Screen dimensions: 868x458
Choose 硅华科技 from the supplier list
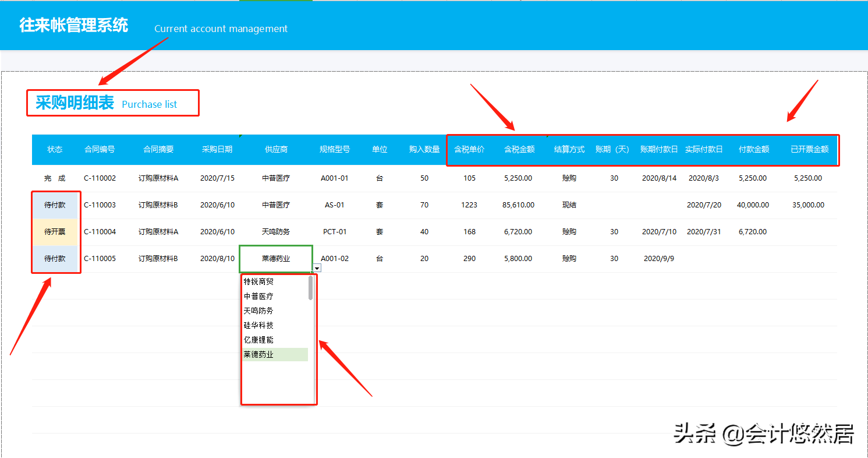coord(258,325)
